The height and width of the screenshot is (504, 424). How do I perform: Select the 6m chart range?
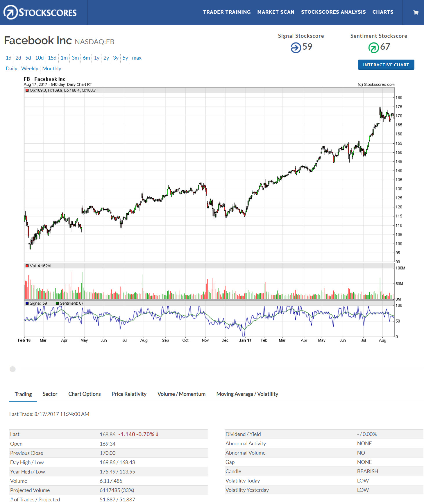pos(86,58)
